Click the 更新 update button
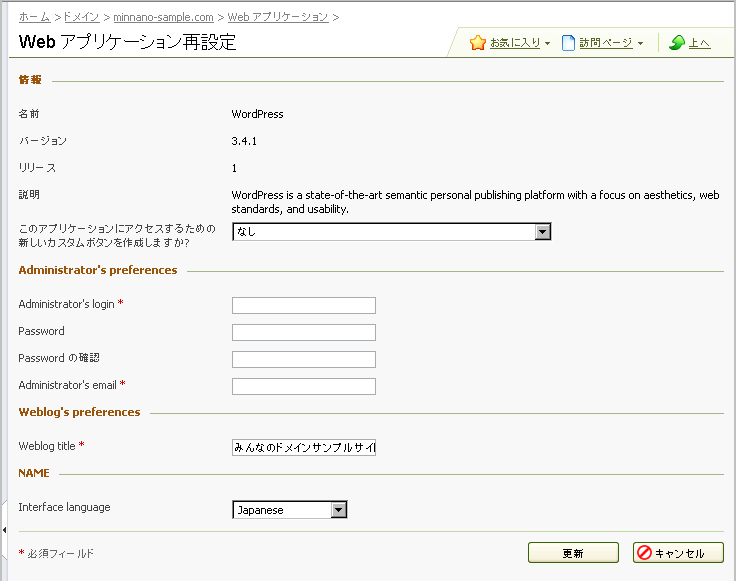The height and width of the screenshot is (581, 736). coord(573,553)
